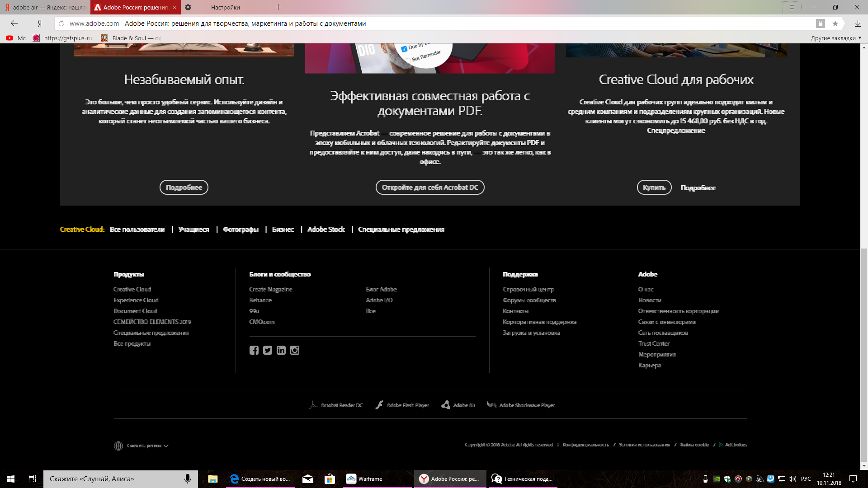Open the volume control in tray
The image size is (868, 488).
793,479
